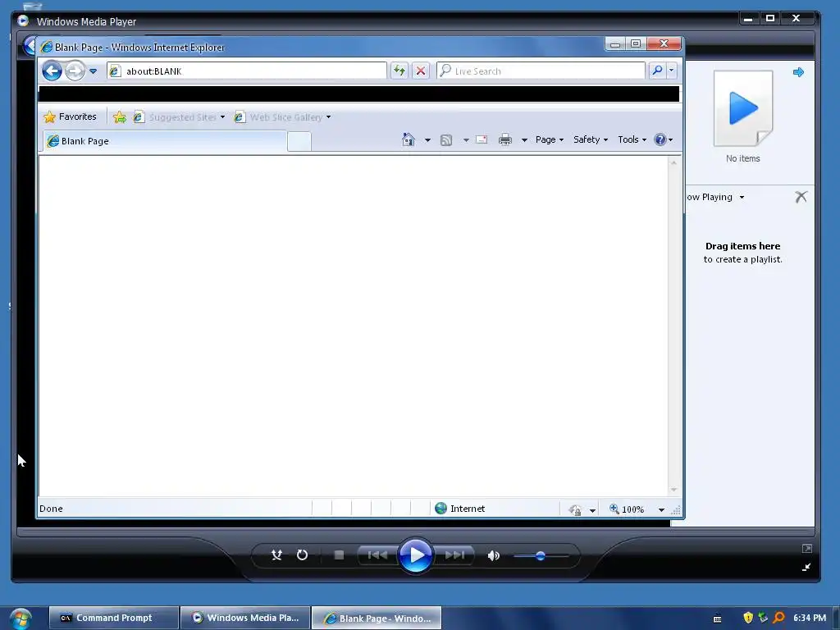The width and height of the screenshot is (840, 630).
Task: Click the No items playlist thumbnail
Action: point(743,109)
